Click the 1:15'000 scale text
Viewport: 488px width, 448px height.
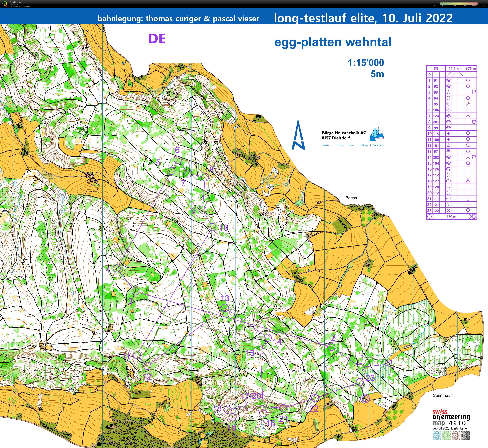point(366,63)
